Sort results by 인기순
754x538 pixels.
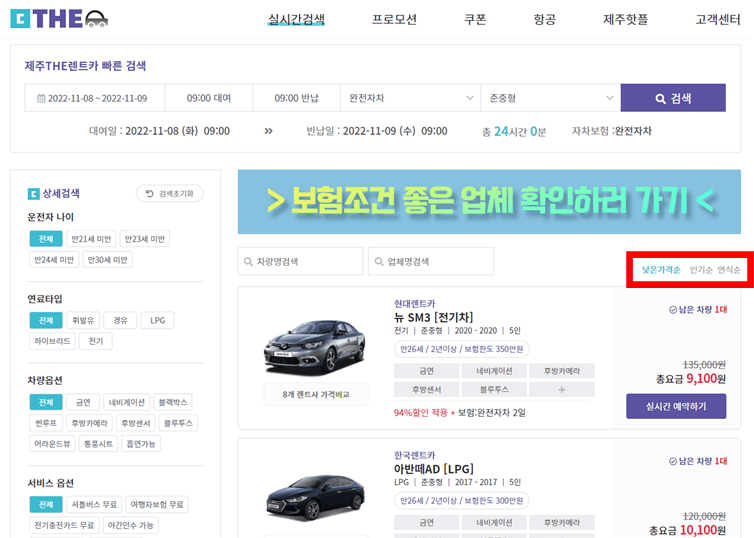pos(701,270)
